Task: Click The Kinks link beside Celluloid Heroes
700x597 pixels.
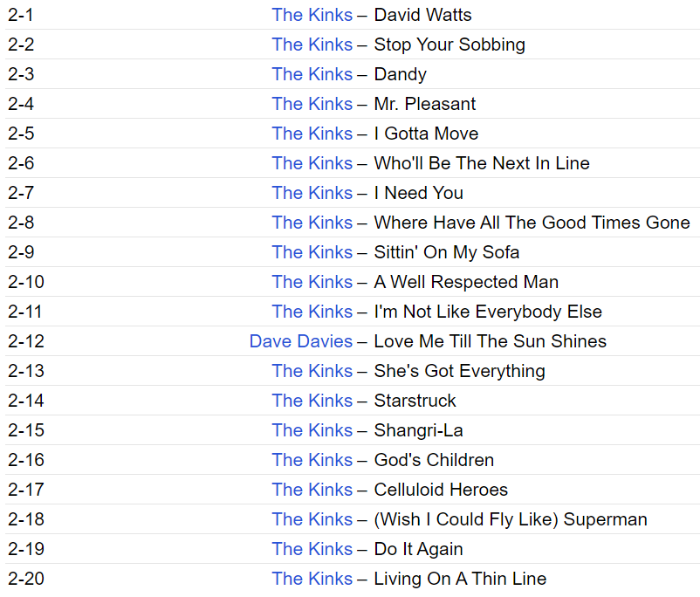Action: 312,490
